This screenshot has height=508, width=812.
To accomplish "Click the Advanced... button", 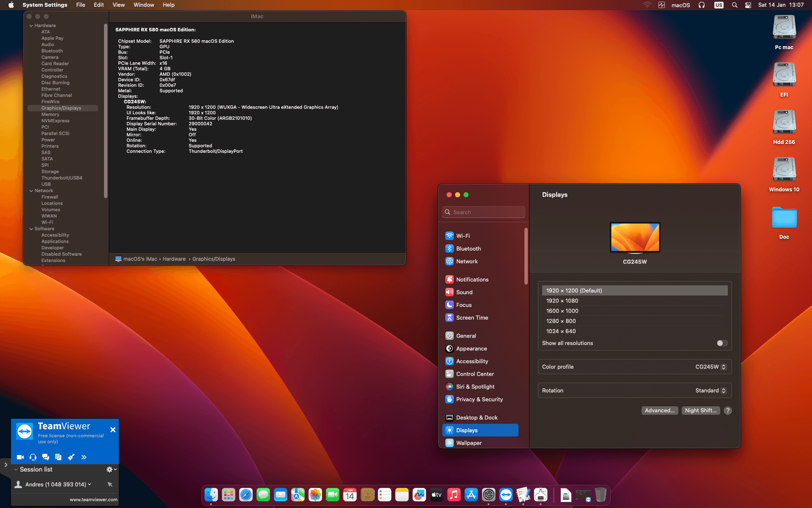I will [659, 410].
